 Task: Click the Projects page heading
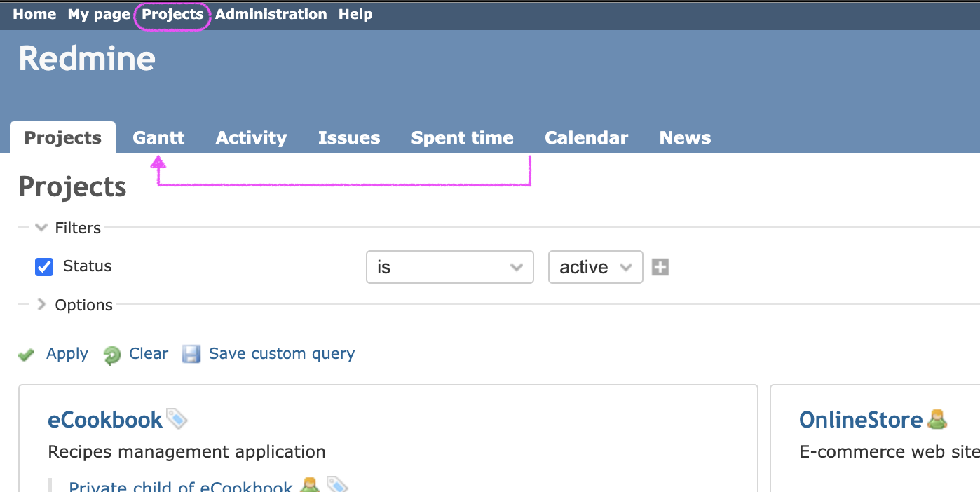pyautogui.click(x=72, y=187)
